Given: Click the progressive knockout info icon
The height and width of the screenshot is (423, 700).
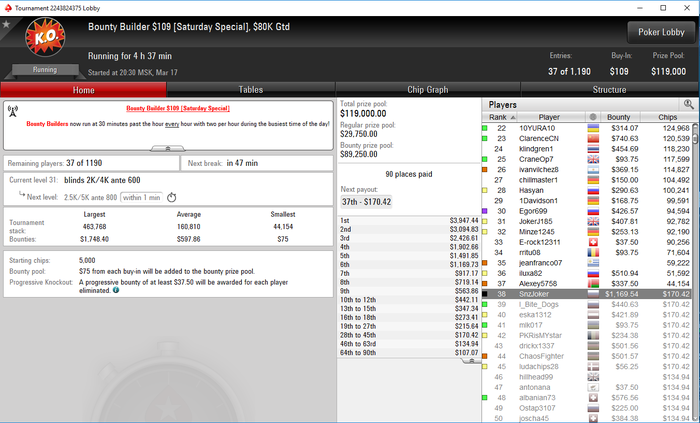Looking at the screenshot, I should click(x=116, y=290).
